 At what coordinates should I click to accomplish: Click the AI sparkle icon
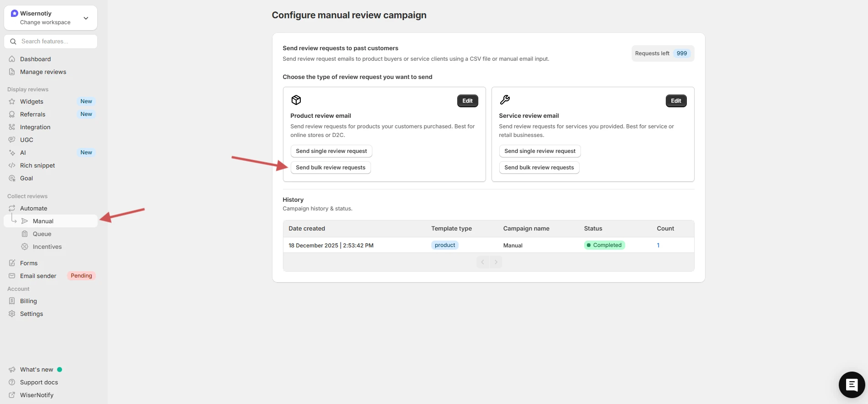coord(12,152)
